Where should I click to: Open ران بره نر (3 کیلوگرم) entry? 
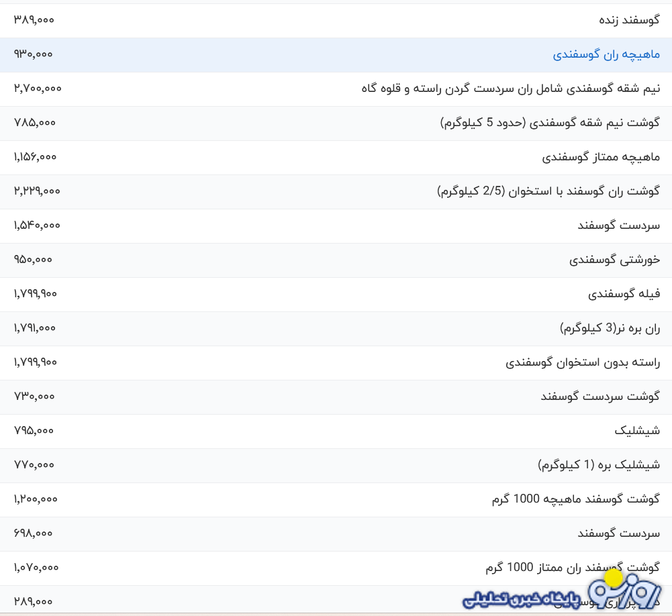point(610,328)
